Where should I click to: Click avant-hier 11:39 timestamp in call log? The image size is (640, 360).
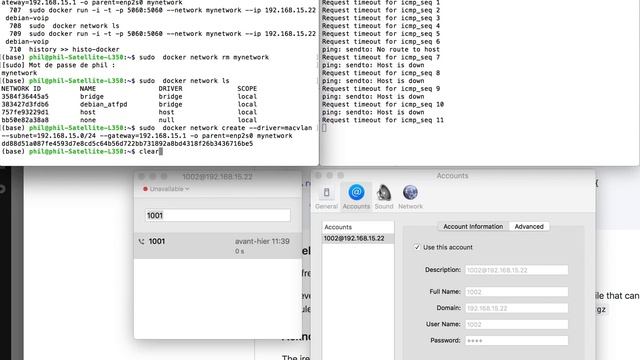262,241
